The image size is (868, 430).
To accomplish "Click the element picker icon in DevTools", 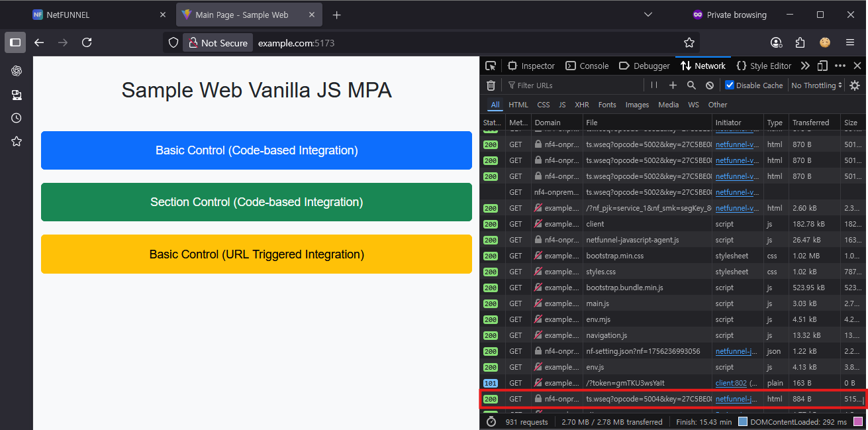I will [491, 66].
